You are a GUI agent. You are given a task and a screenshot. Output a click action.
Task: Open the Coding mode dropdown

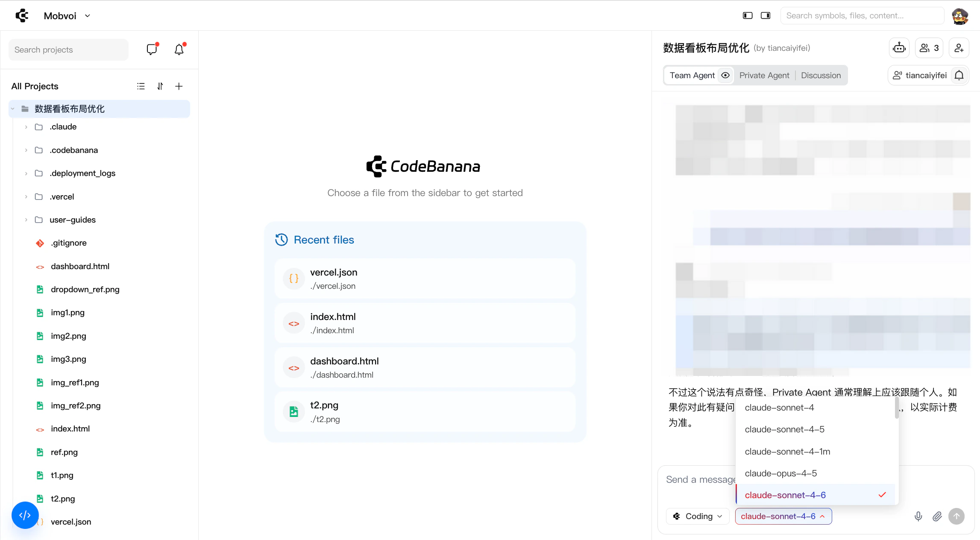click(697, 516)
